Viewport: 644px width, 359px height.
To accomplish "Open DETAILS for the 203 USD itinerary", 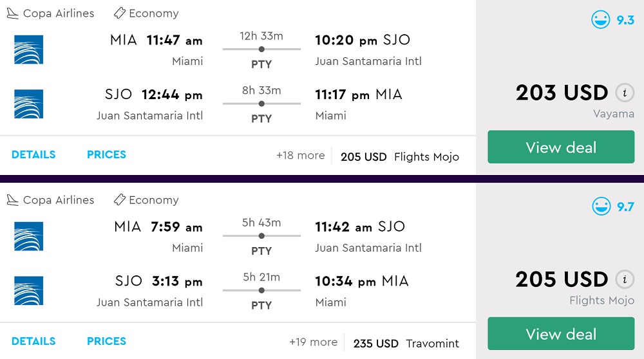I will tap(33, 154).
